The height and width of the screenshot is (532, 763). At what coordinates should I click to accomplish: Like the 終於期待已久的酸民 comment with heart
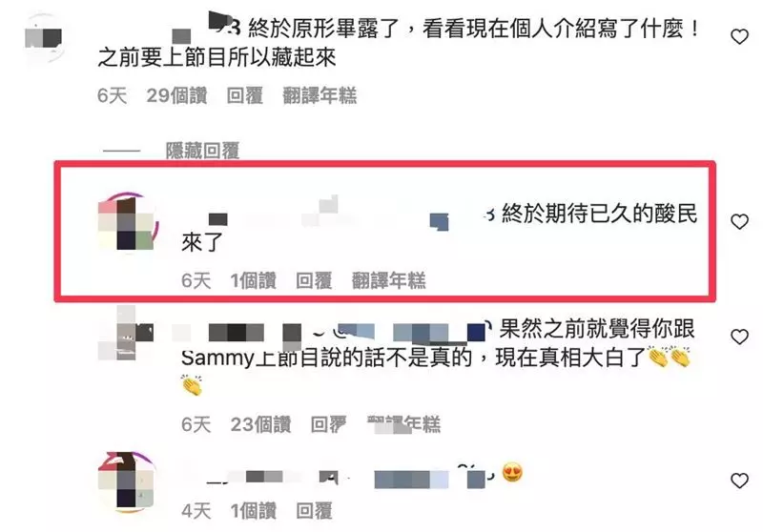[x=739, y=222]
